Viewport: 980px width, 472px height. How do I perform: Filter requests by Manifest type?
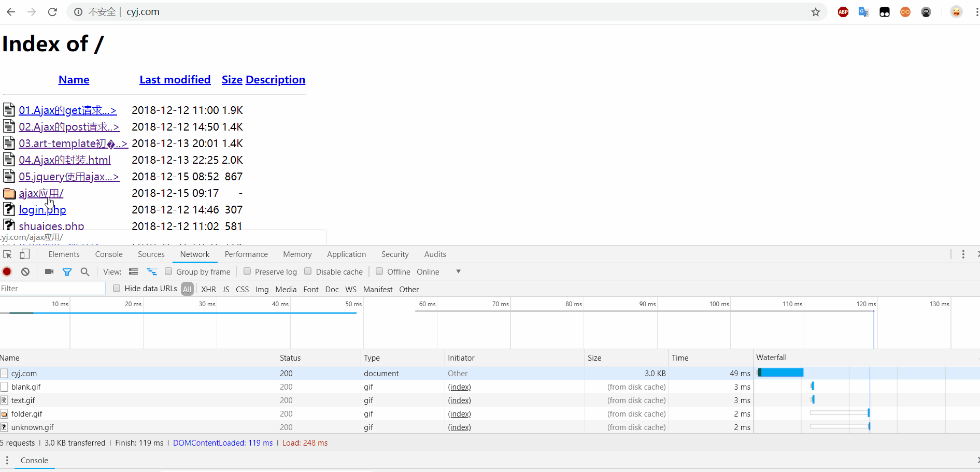pyautogui.click(x=378, y=290)
